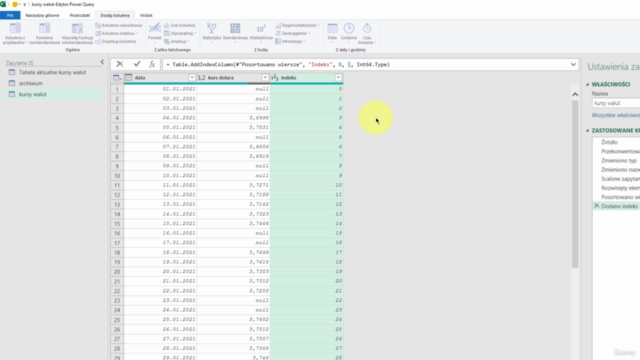Image resolution: width=640 pixels, height=360 pixels.
Task: Select query Tabela aktualne kursy walut
Action: 53,72
